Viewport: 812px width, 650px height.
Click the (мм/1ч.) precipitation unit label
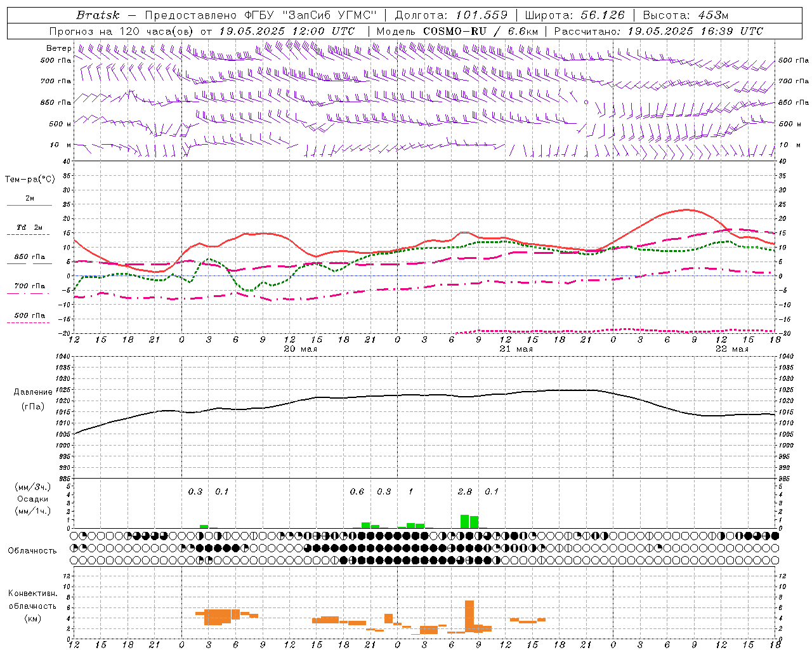coord(32,511)
